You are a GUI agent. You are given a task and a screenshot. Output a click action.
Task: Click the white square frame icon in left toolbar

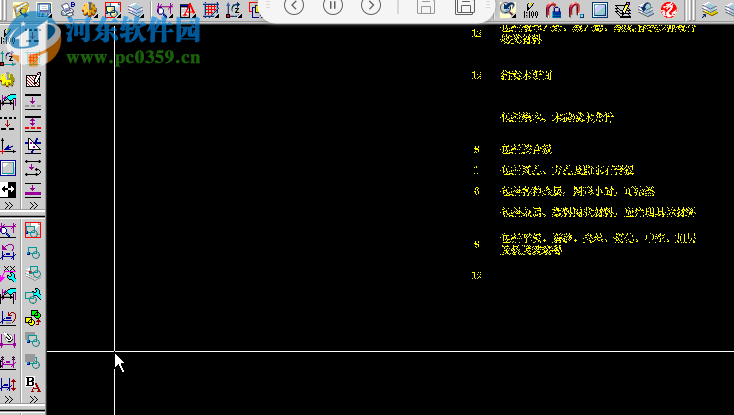tap(8, 168)
